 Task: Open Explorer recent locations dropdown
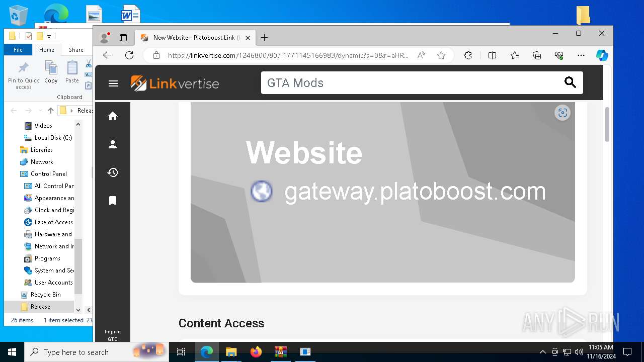(39, 111)
